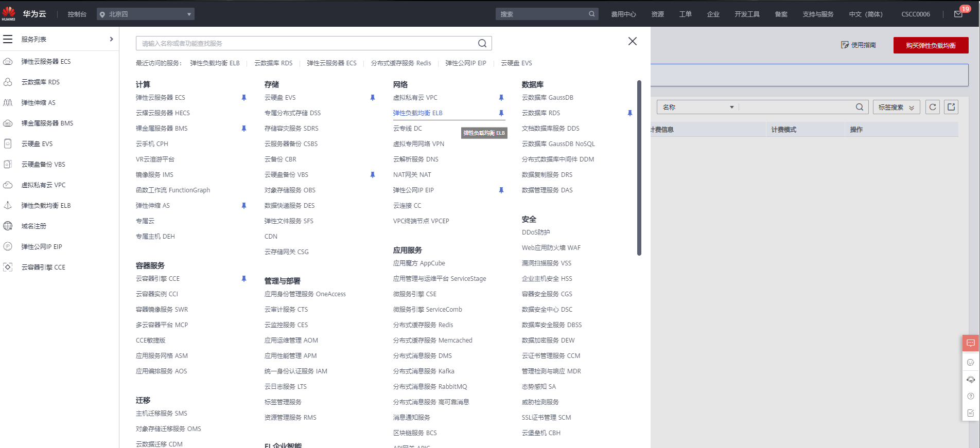Unpin 云数据库 RDS from favorites

(x=630, y=113)
